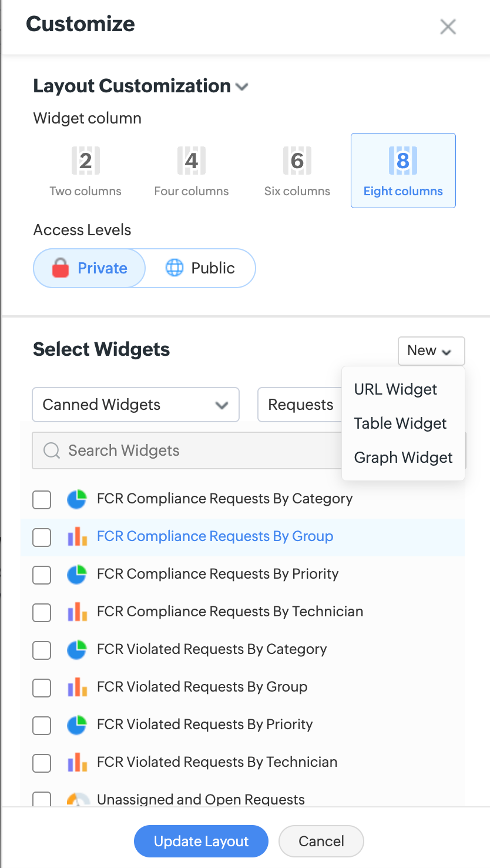Tick FCR Compliance Requests By Technician checkbox
The image size is (490, 868).
tap(42, 613)
